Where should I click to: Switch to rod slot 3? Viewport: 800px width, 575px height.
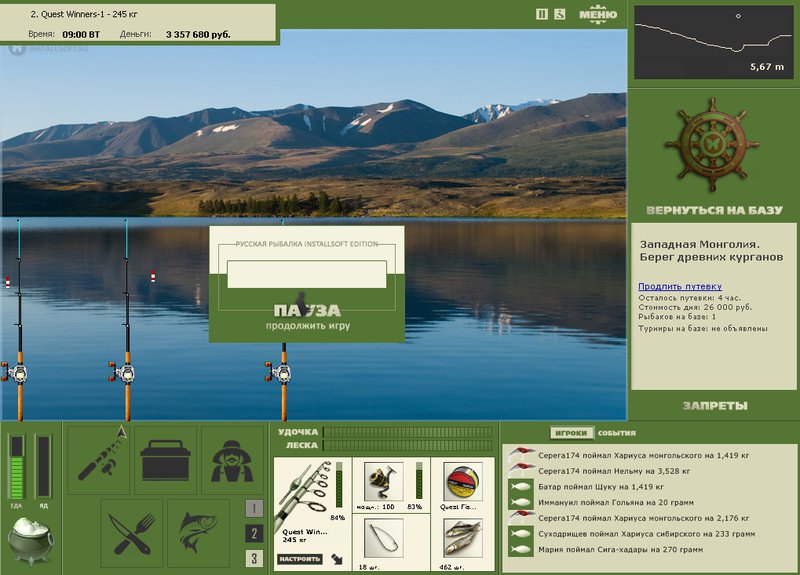click(254, 558)
